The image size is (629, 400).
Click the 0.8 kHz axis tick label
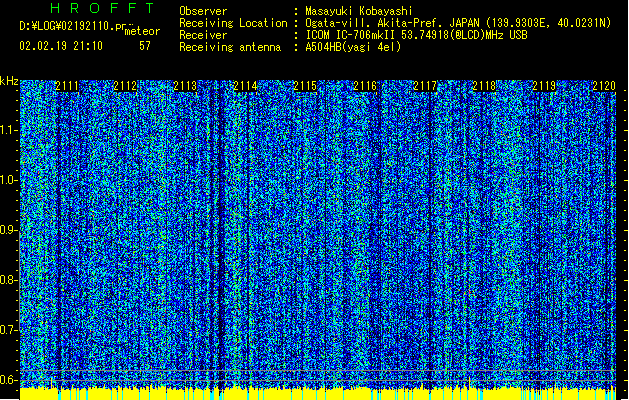point(8,280)
